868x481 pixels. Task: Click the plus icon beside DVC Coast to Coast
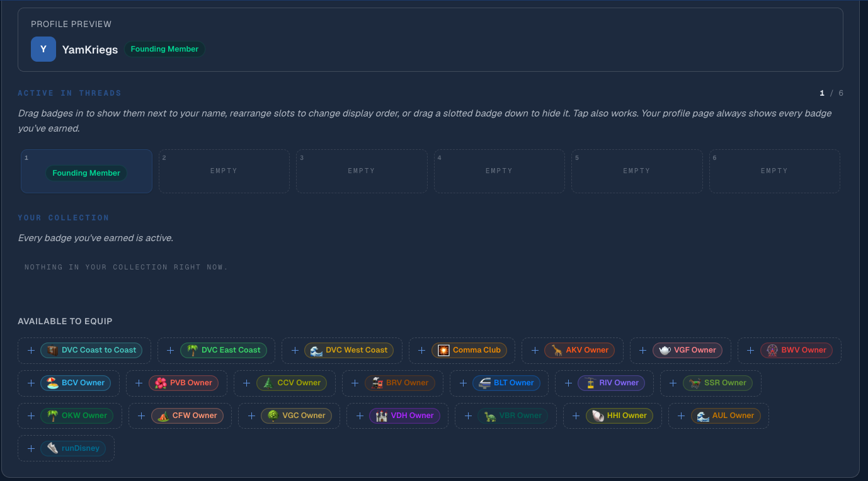(31, 350)
